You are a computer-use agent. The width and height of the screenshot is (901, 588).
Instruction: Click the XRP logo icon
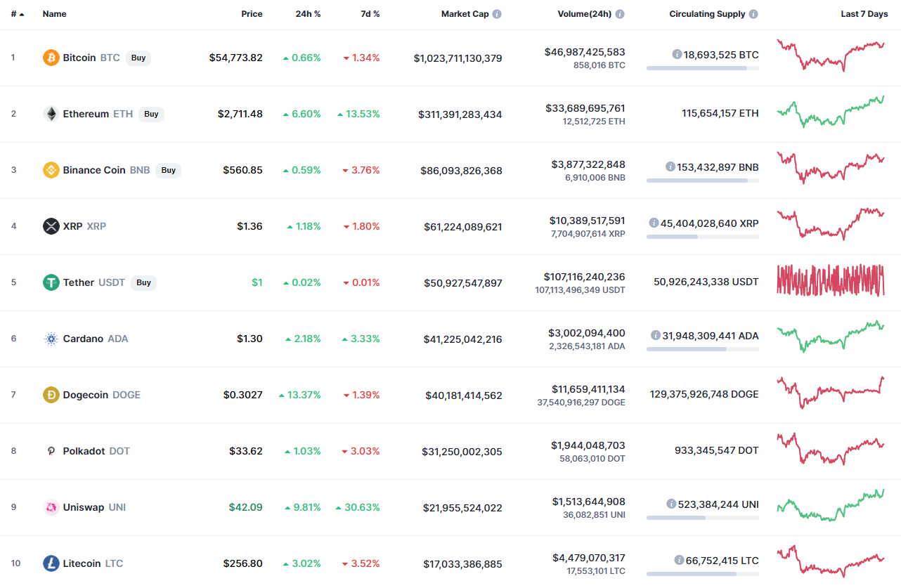pyautogui.click(x=51, y=226)
